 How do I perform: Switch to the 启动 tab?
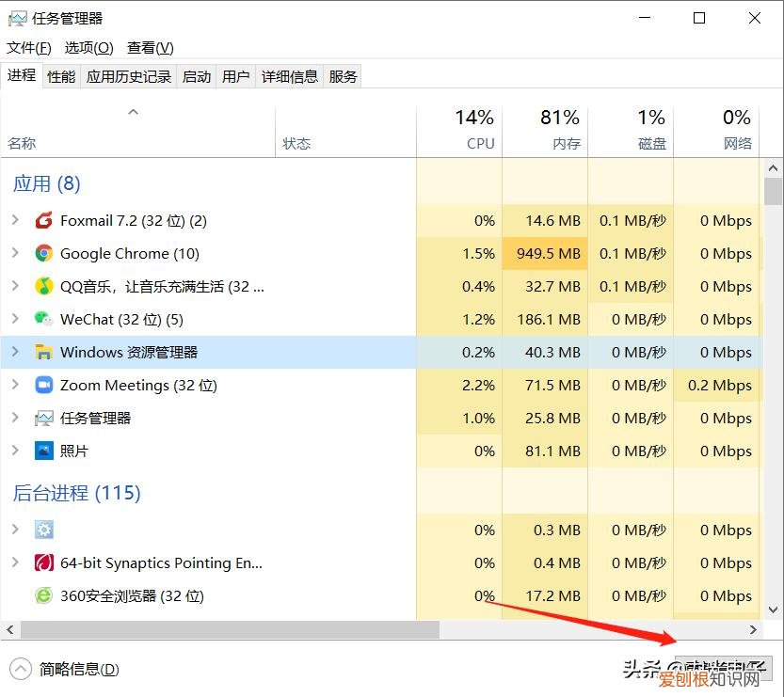tap(197, 77)
